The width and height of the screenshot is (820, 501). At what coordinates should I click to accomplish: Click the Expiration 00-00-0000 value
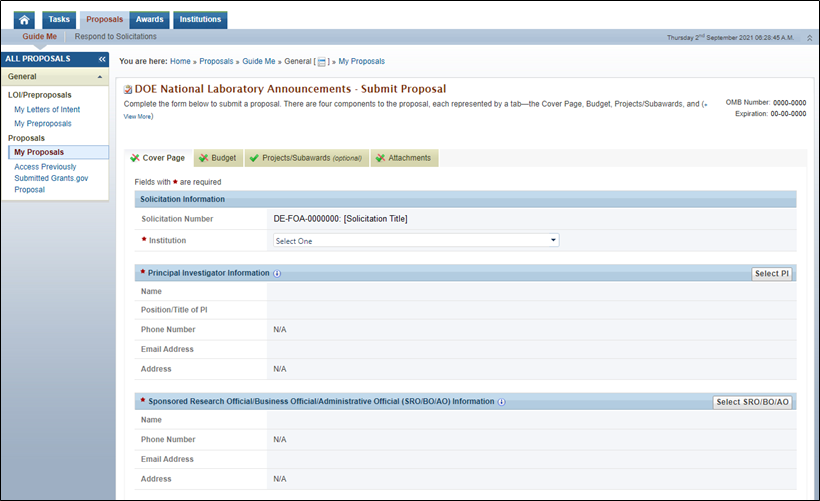[x=788, y=113]
